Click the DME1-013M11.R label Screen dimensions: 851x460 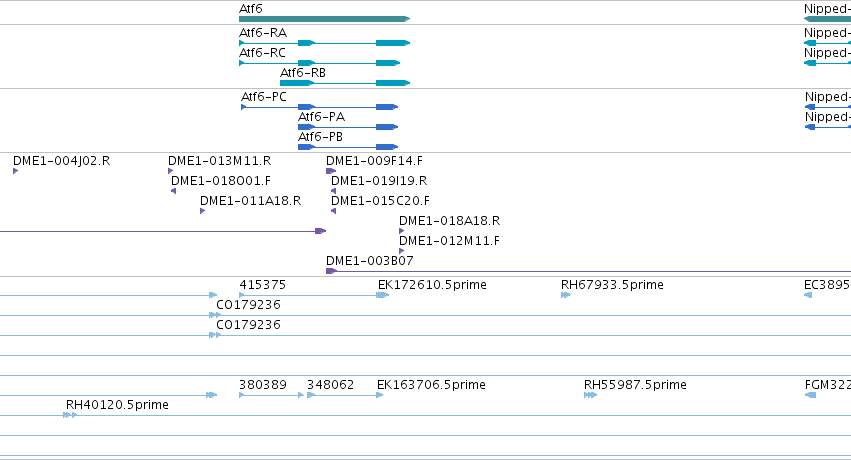coord(220,161)
